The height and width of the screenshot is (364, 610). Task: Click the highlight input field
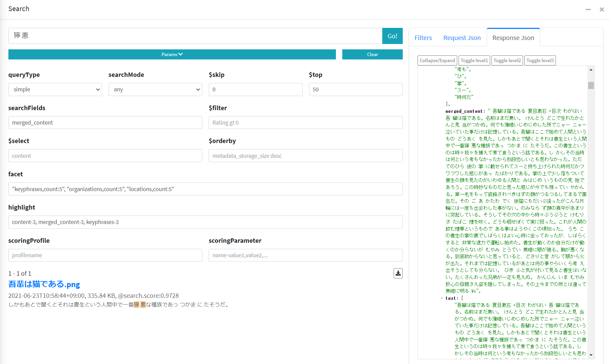click(206, 222)
